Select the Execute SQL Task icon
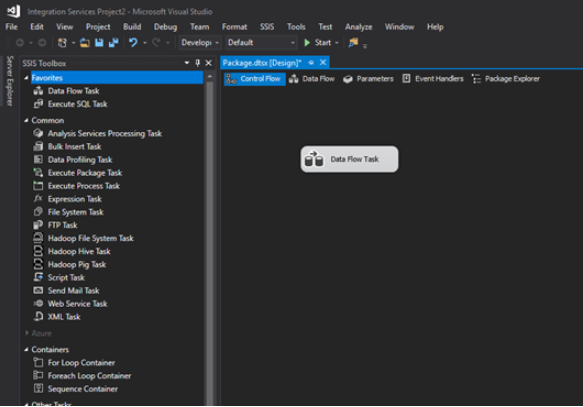This screenshot has height=407, width=583. [38, 104]
